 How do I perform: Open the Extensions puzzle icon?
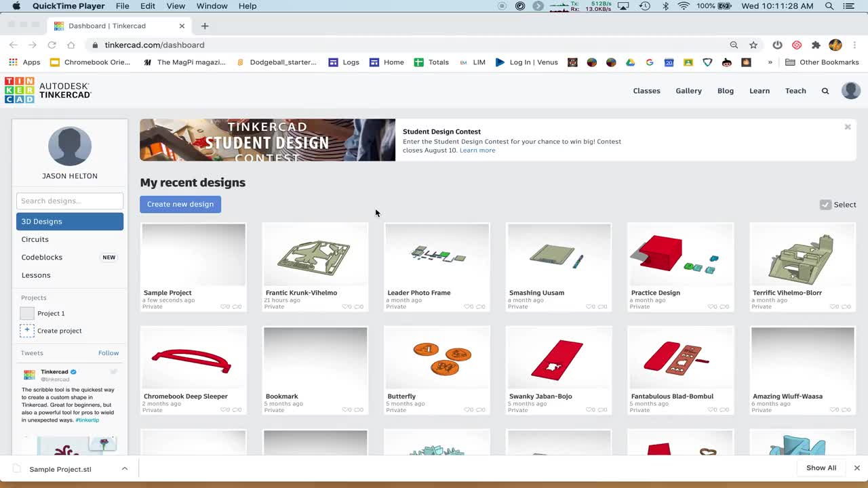(x=816, y=45)
